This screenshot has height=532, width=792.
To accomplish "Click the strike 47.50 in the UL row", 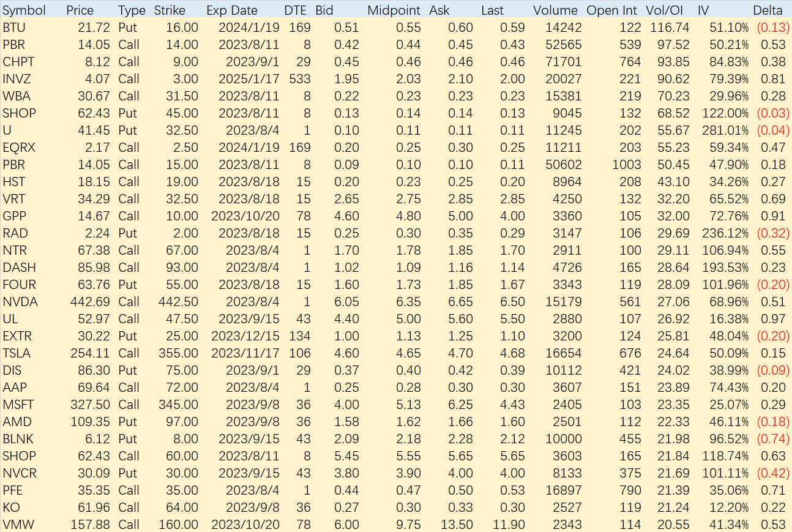I will pyautogui.click(x=182, y=319).
